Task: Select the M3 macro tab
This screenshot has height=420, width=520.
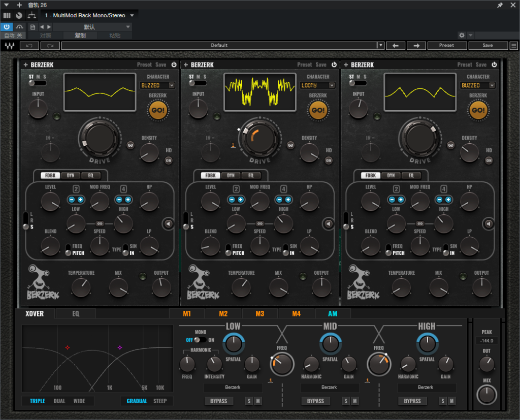Action: pyautogui.click(x=260, y=314)
